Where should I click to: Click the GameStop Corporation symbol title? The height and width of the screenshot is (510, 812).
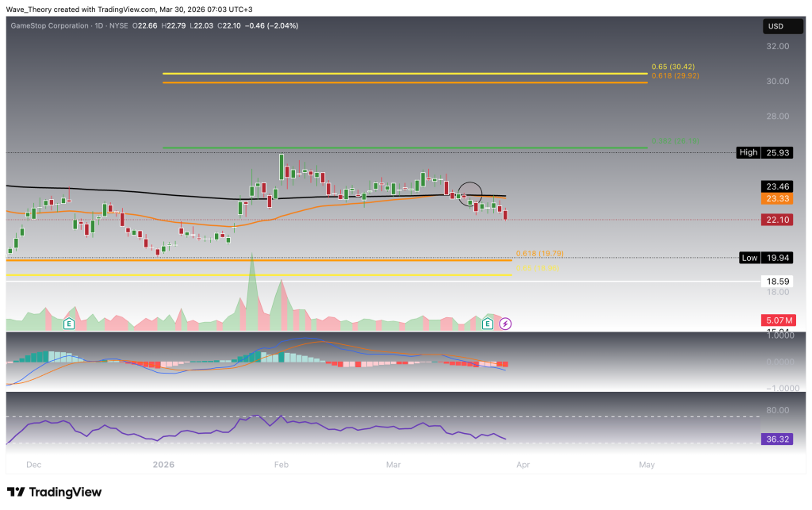coord(48,26)
